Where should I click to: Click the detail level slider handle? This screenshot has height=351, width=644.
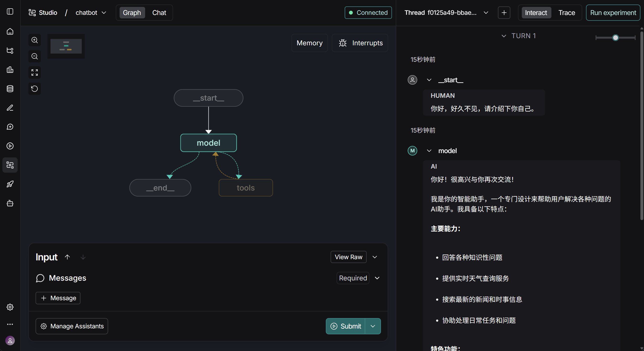(616, 38)
